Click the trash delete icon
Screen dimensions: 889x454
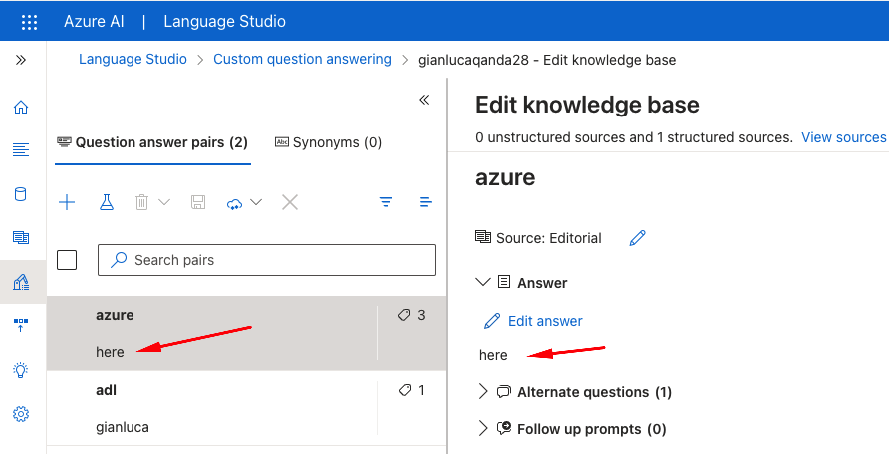tap(141, 202)
